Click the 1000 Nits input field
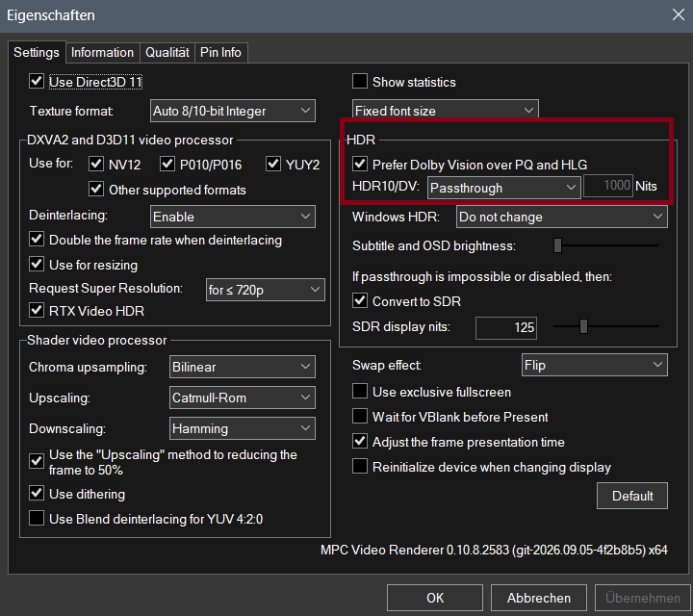This screenshot has width=693, height=616. (608, 186)
